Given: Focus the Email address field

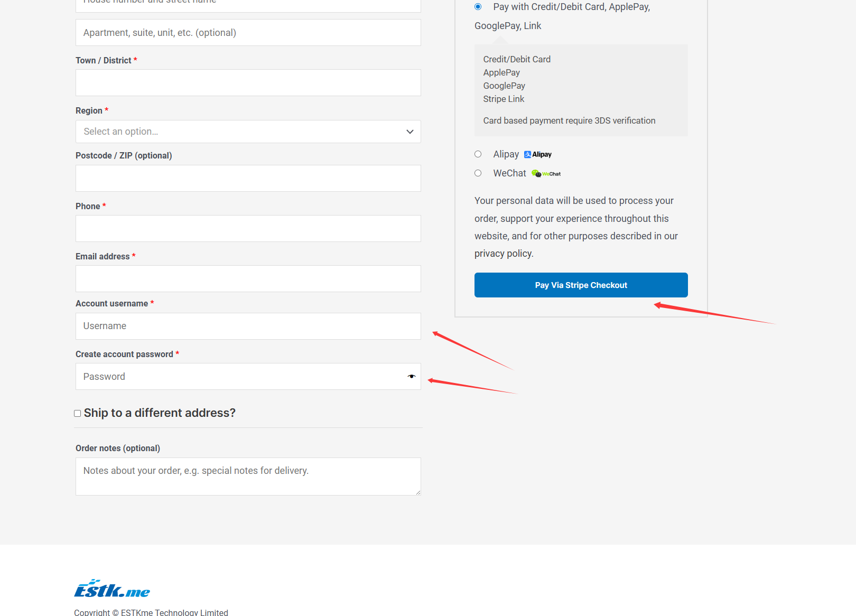Looking at the screenshot, I should 248,279.
